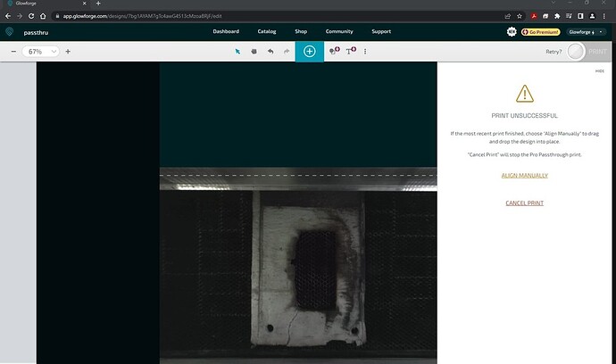This screenshot has height=364, width=616.
Task: Open the Dashboard page
Action: (226, 31)
